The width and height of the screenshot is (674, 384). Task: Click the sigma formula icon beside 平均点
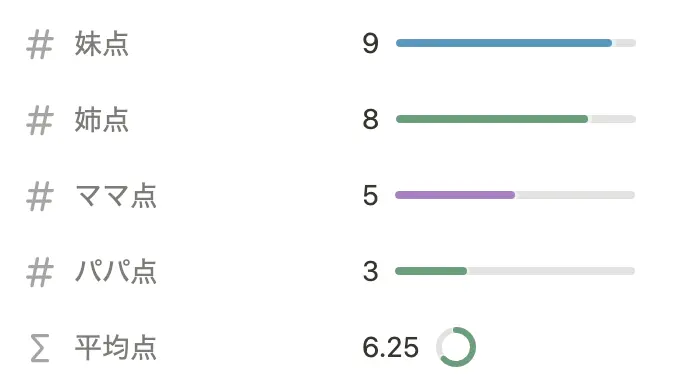pos(40,348)
